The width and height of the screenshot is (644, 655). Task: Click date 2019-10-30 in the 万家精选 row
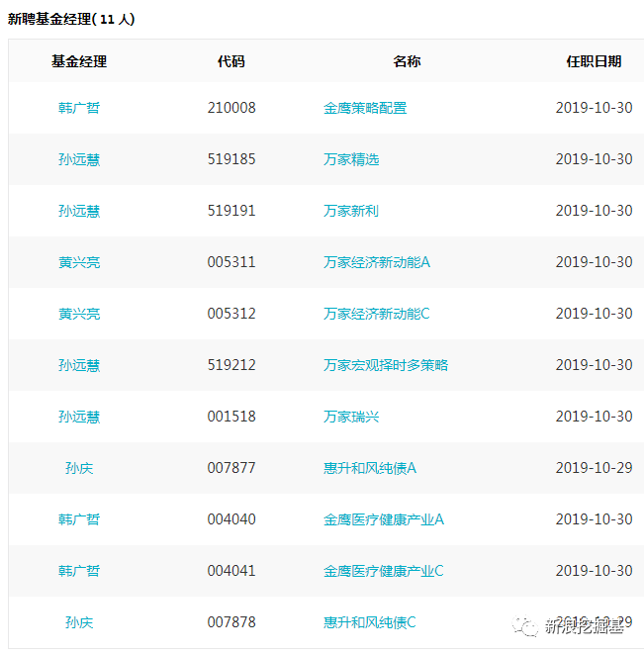coord(594,159)
